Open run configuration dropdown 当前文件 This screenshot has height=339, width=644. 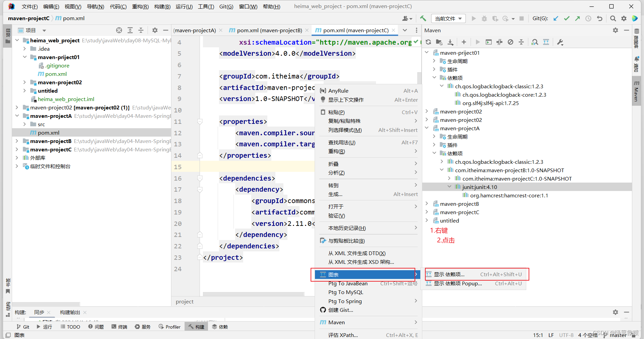(448, 18)
